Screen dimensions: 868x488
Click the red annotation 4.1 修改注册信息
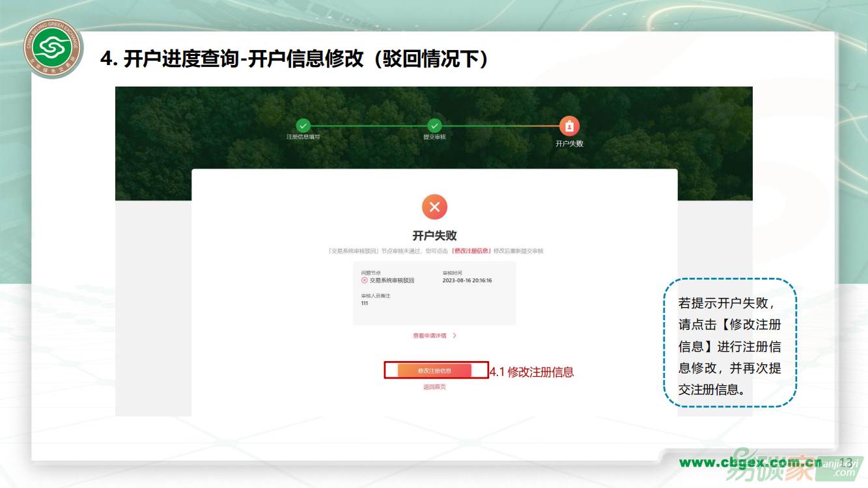tap(531, 372)
